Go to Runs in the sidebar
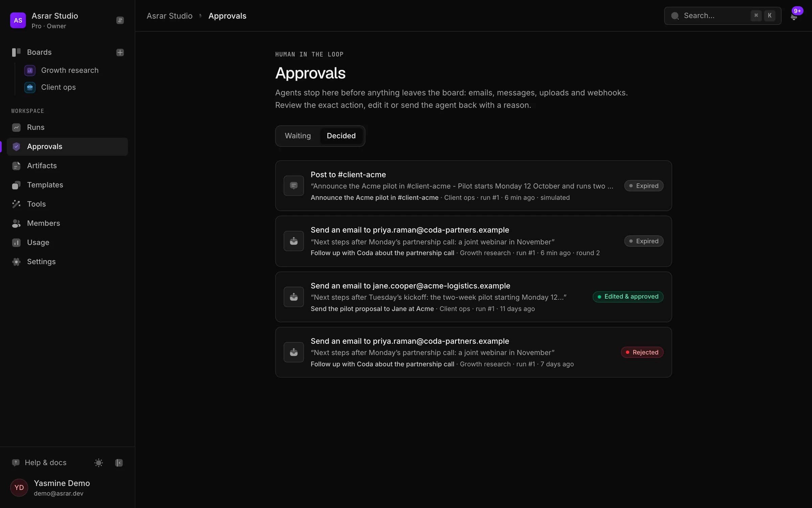812x508 pixels. click(67, 127)
